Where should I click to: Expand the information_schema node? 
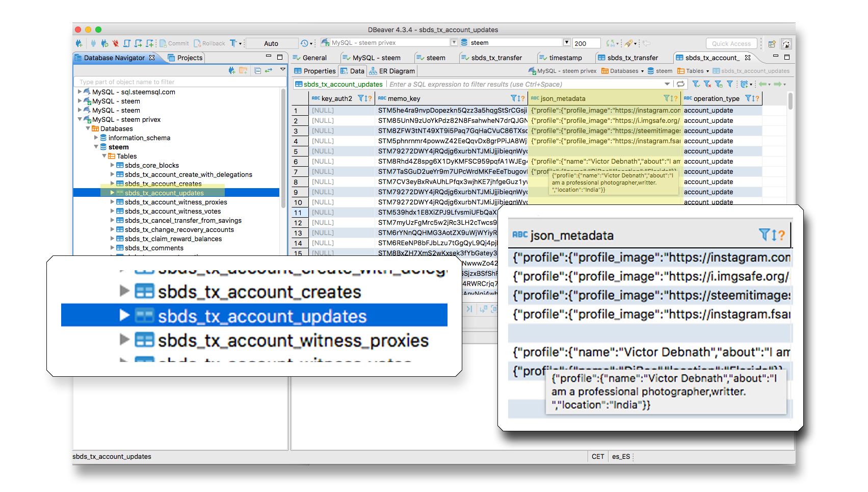(x=96, y=138)
